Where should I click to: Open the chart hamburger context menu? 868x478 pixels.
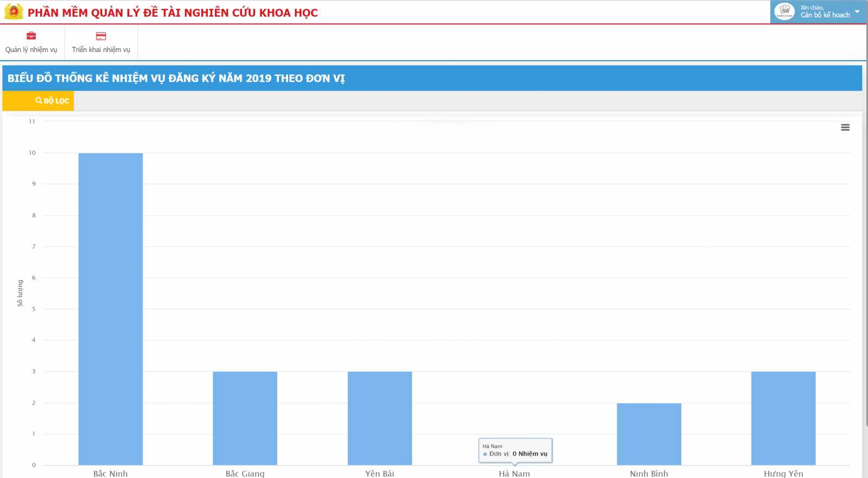[x=845, y=127]
